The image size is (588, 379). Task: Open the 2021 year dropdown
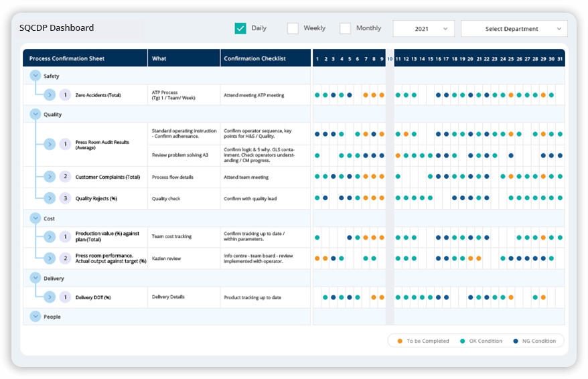423,29
